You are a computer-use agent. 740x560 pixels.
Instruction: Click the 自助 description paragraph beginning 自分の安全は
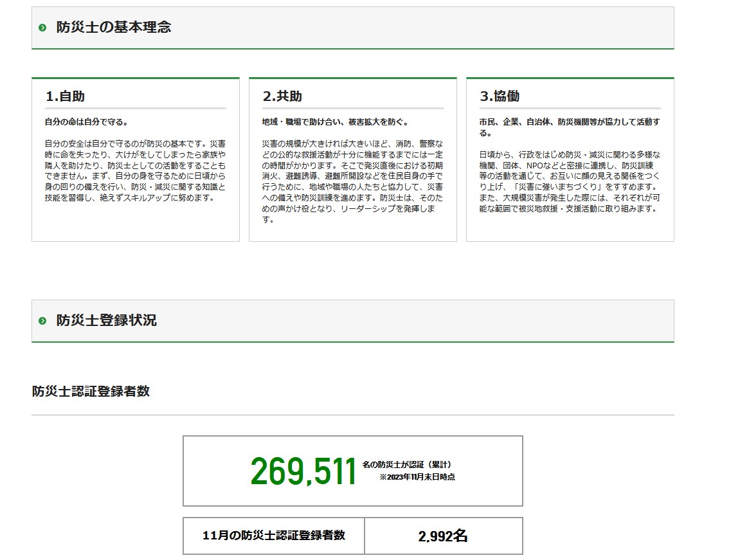point(135,170)
